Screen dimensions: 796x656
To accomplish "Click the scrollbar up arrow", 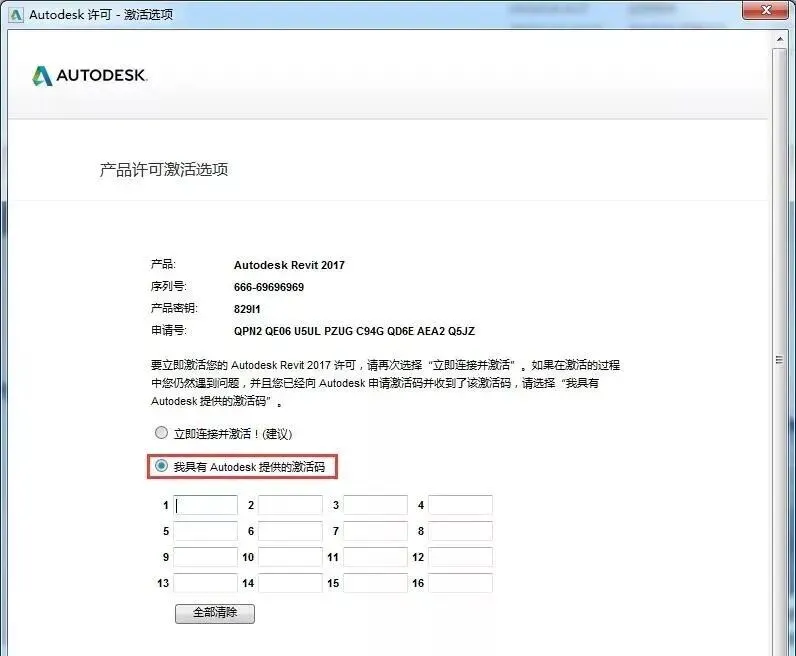I will pos(780,39).
